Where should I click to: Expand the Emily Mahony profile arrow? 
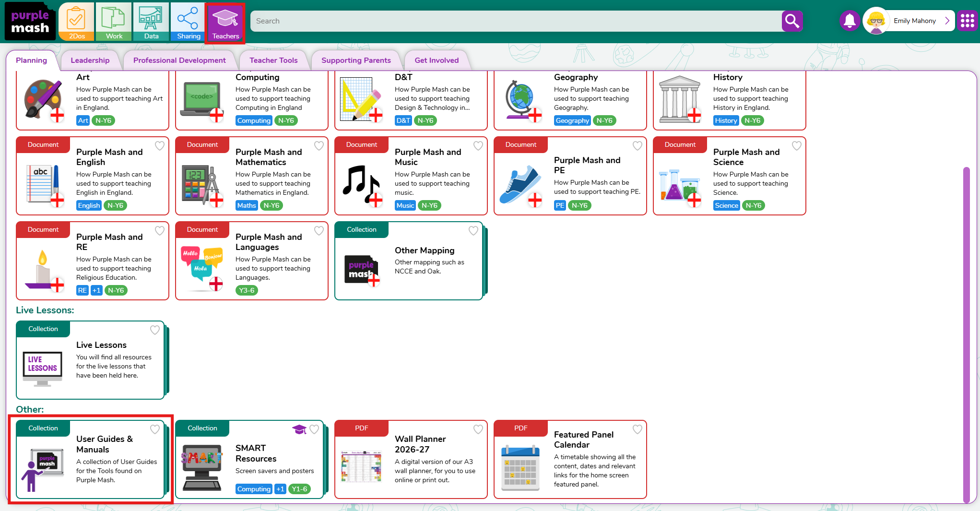click(947, 21)
